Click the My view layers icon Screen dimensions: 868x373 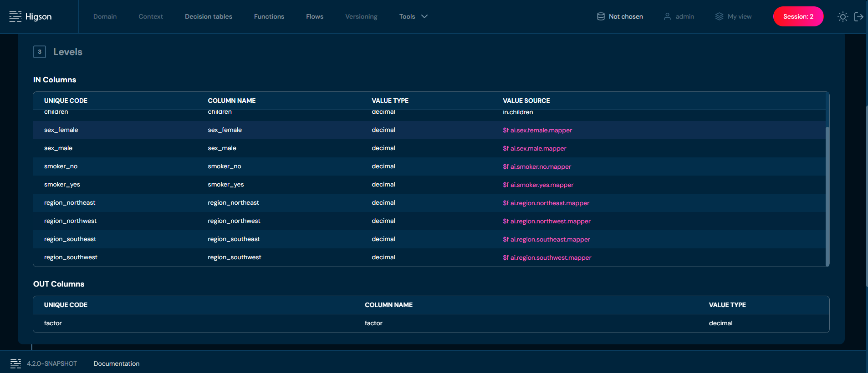pyautogui.click(x=719, y=16)
